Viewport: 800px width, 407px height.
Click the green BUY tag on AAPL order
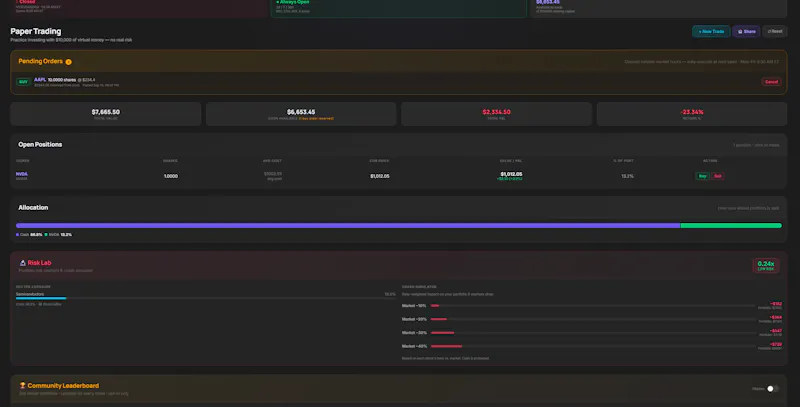(23, 82)
